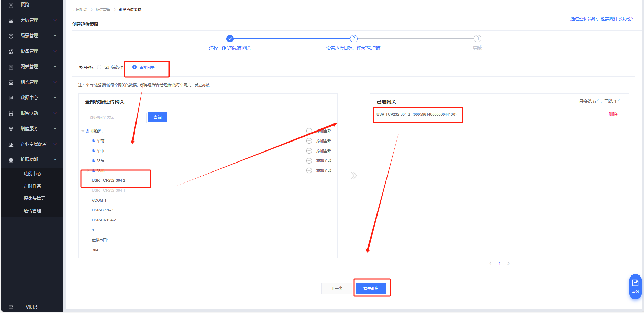Screen dimensions: 644x313
Task: Click the 报警联动 alarm icon
Action: click(11, 113)
